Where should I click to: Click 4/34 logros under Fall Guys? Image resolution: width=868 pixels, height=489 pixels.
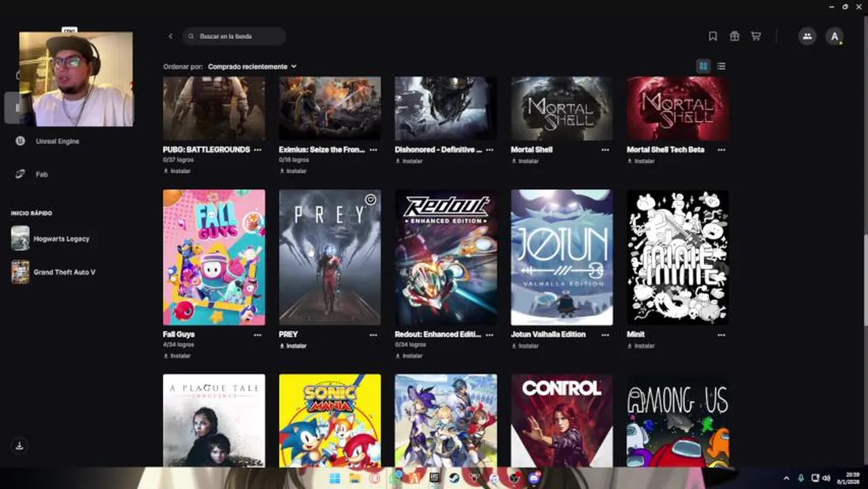[178, 345]
